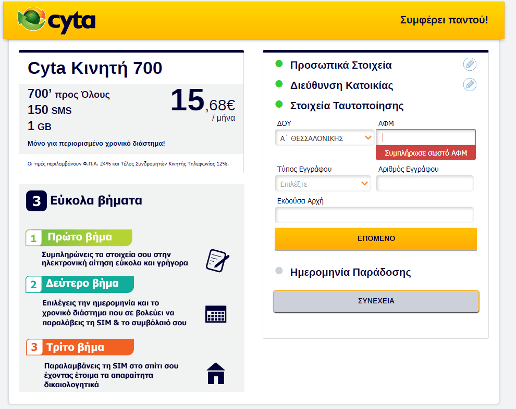Click the green dot beside Προσωπικά Στοιχεία
The image size is (516, 409).
click(x=279, y=64)
